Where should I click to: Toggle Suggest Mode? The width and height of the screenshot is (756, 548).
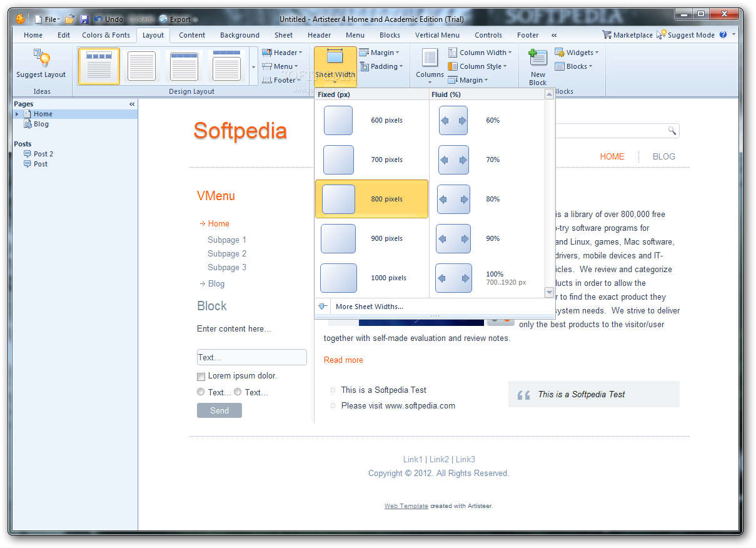pos(685,35)
